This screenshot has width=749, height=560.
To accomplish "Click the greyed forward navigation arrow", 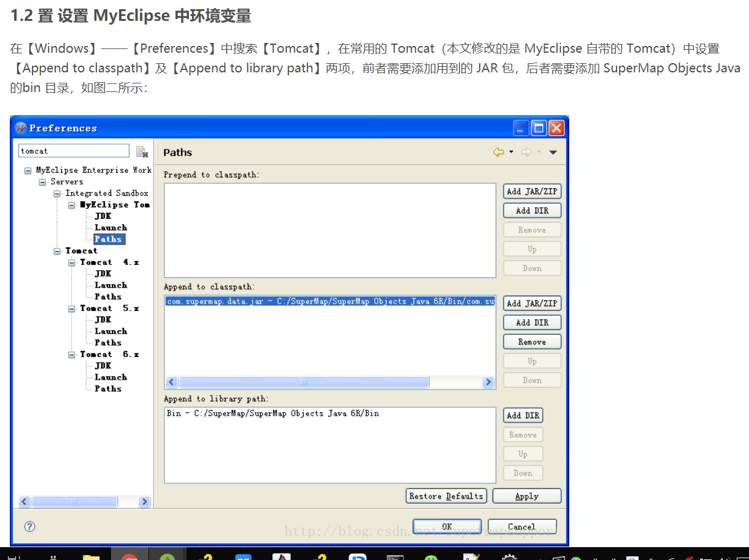I will (x=526, y=152).
